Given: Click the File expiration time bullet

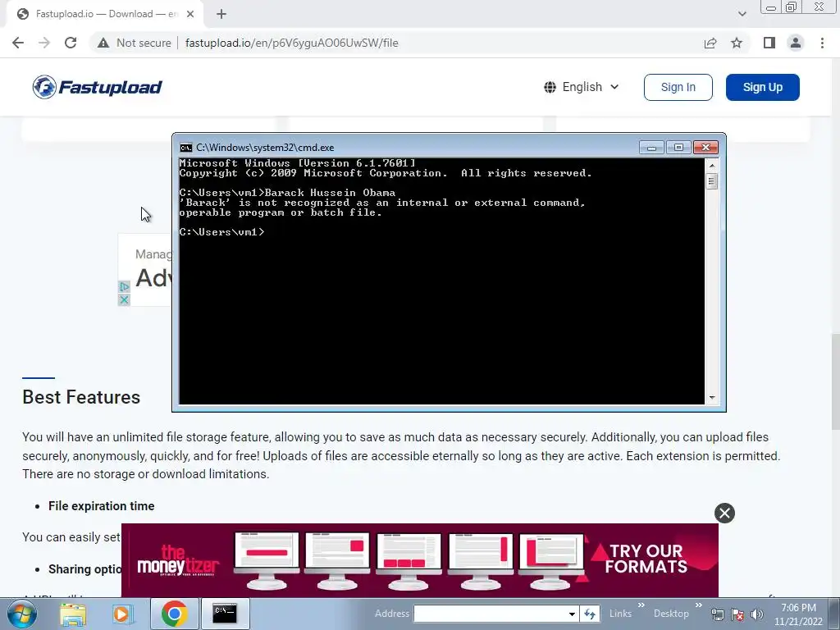Looking at the screenshot, I should [101, 505].
